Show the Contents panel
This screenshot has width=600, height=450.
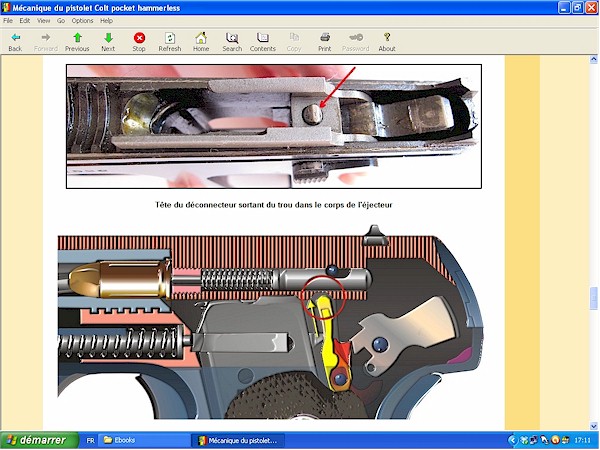[262, 38]
